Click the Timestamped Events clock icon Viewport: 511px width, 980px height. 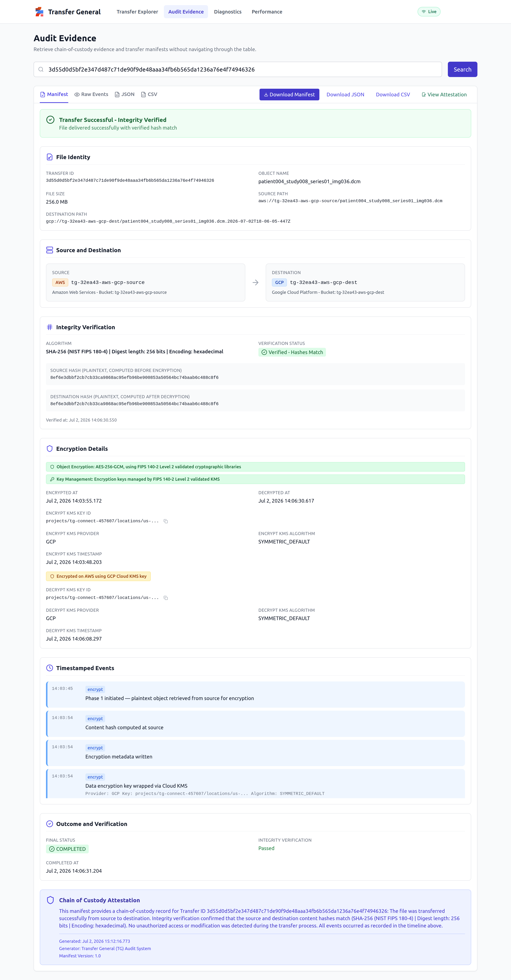click(x=49, y=668)
